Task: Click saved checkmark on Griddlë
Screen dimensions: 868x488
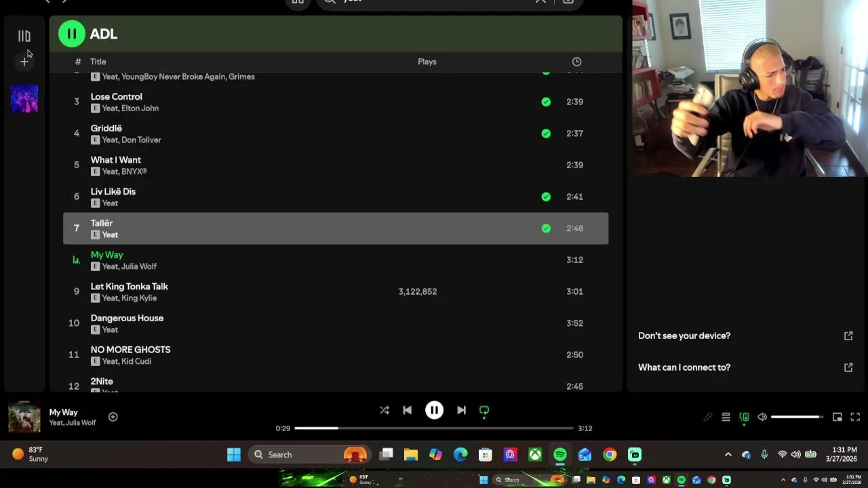Action: pyautogui.click(x=546, y=134)
